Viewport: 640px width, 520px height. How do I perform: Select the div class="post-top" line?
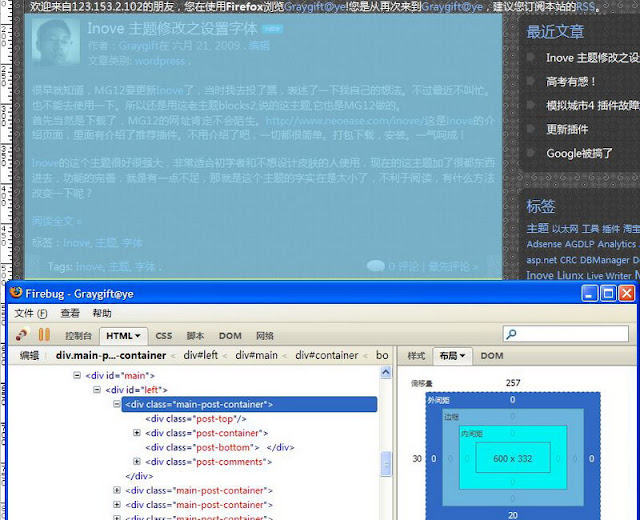pyautogui.click(x=196, y=418)
